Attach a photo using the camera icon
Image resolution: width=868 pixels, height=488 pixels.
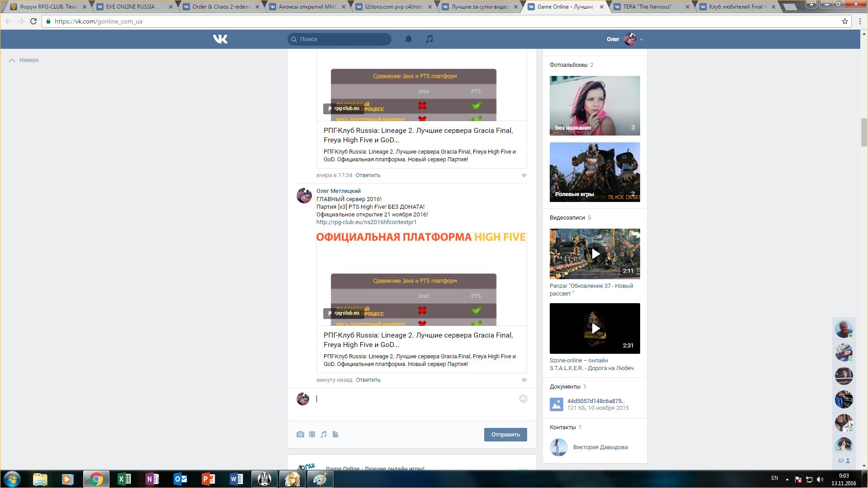[x=300, y=434]
